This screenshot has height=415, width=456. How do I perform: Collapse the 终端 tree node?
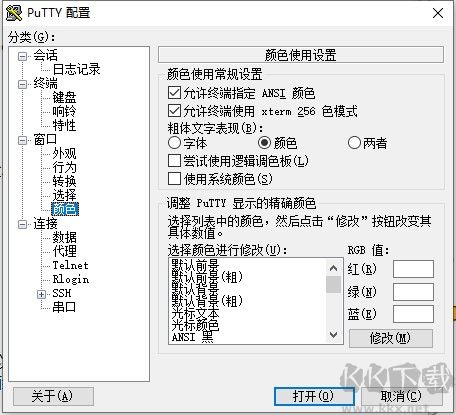(x=22, y=84)
